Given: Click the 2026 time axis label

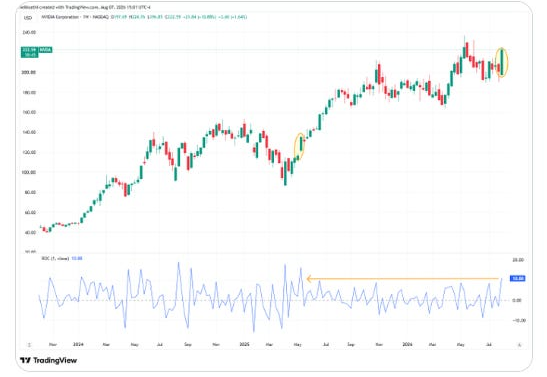Looking at the screenshot, I should (x=407, y=344).
